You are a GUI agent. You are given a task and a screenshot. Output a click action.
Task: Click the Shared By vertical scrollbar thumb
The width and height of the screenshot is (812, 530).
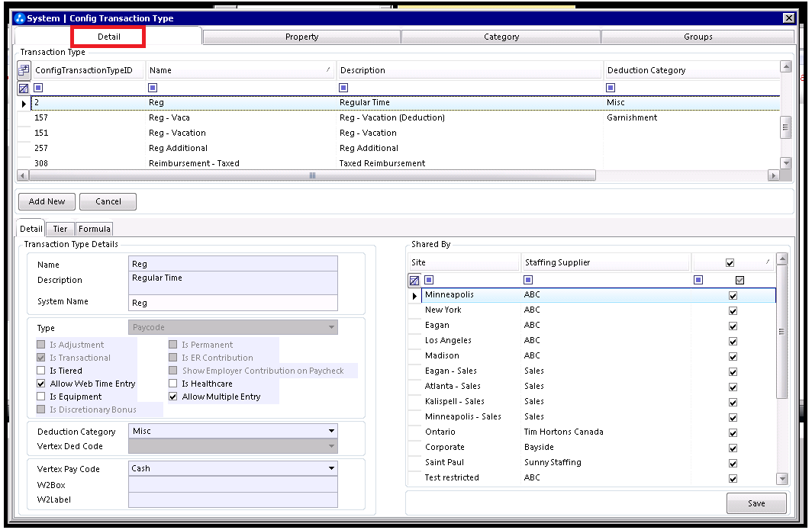click(x=782, y=331)
